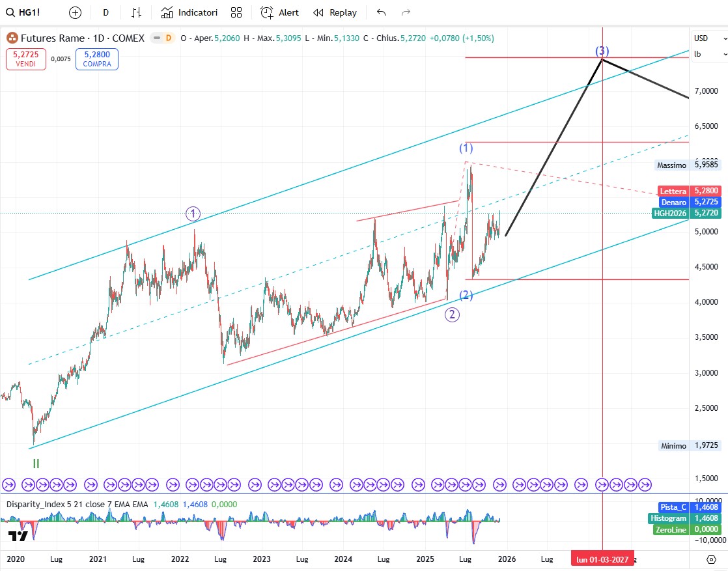Open the layout templates grid icon

tap(236, 12)
